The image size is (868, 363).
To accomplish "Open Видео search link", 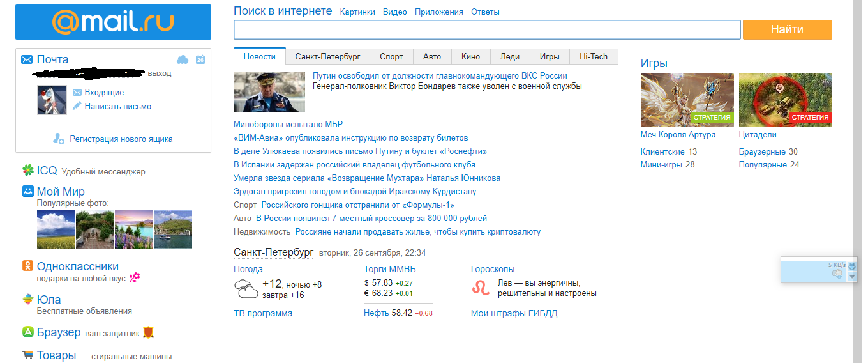I will click(395, 12).
